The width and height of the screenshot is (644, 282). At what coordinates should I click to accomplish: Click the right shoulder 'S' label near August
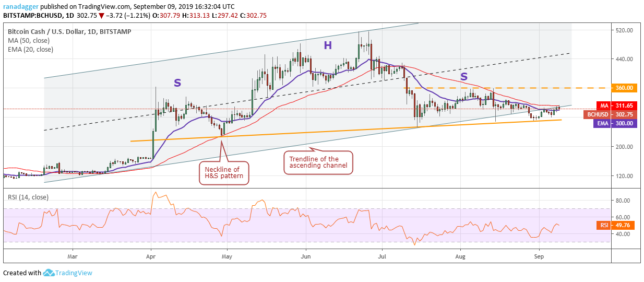[463, 76]
